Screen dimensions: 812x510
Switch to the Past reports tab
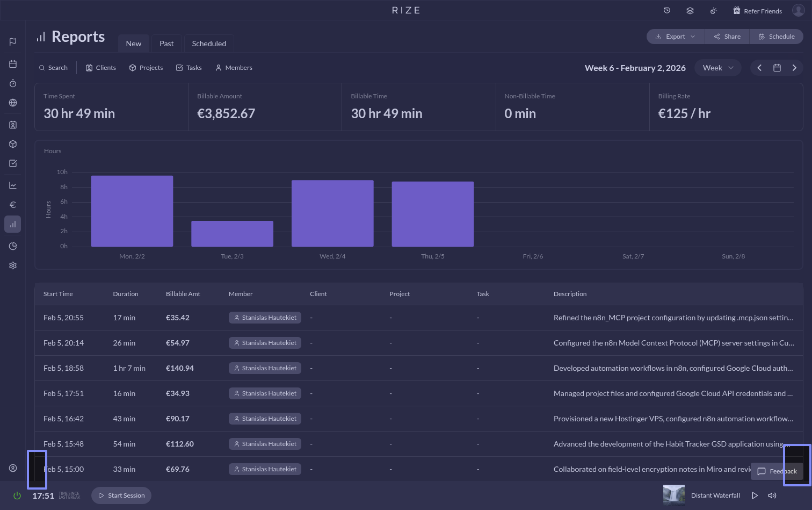[x=166, y=44]
